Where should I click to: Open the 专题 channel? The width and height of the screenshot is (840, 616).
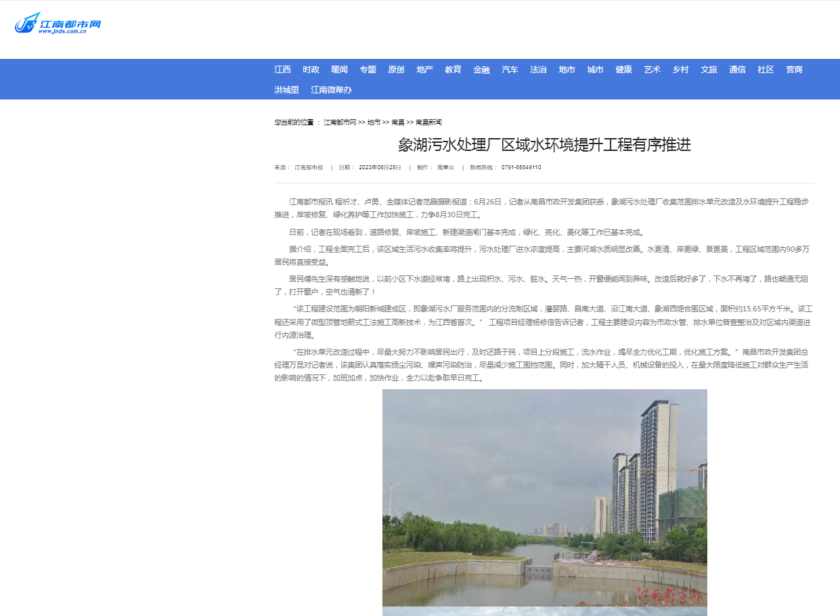pos(368,70)
